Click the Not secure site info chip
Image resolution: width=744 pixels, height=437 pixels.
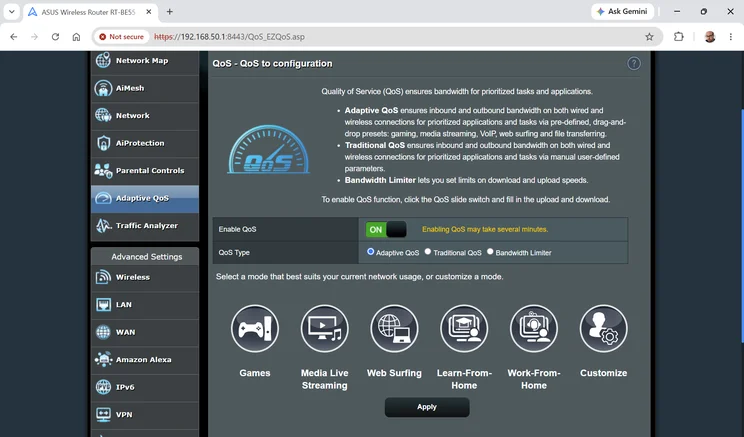click(x=121, y=37)
